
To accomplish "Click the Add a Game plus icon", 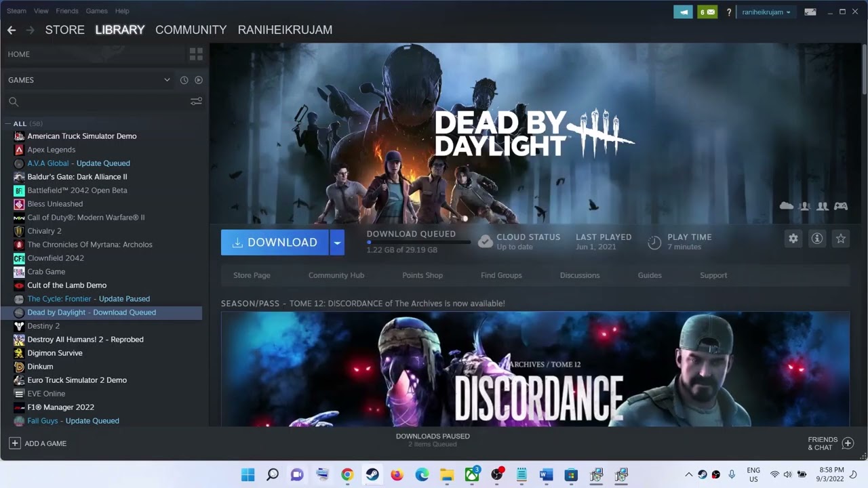I will point(14,443).
